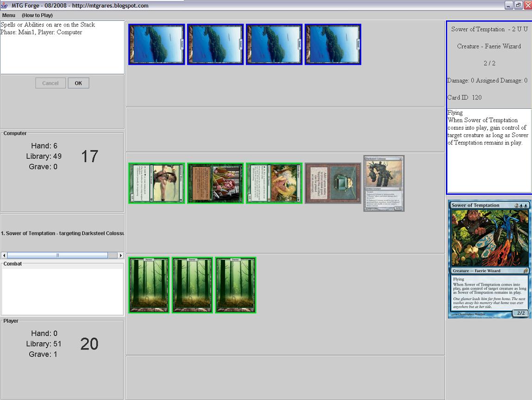Viewport: 532px width, 400px height.
Task: Click the 'Damage: 0 Assigned Damage: 0' line
Action: tap(487, 81)
